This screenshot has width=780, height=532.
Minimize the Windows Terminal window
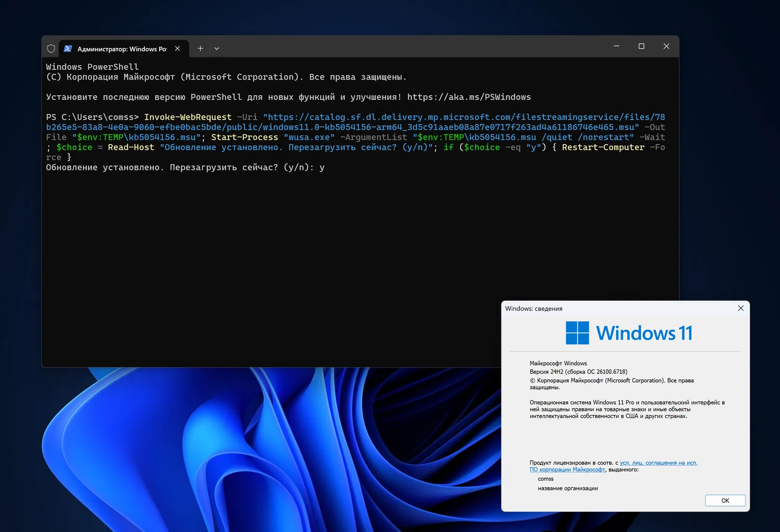click(x=616, y=46)
